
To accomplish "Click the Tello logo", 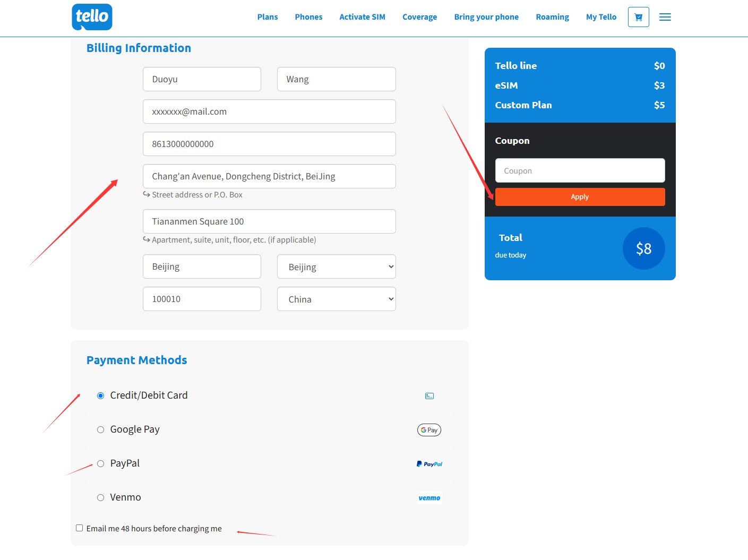I will (92, 17).
